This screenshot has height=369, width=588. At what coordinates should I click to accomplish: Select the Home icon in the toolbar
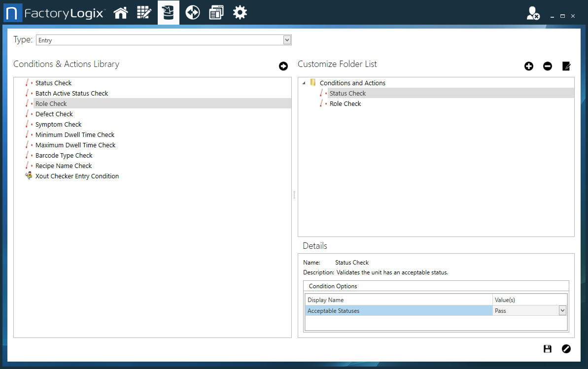click(121, 12)
